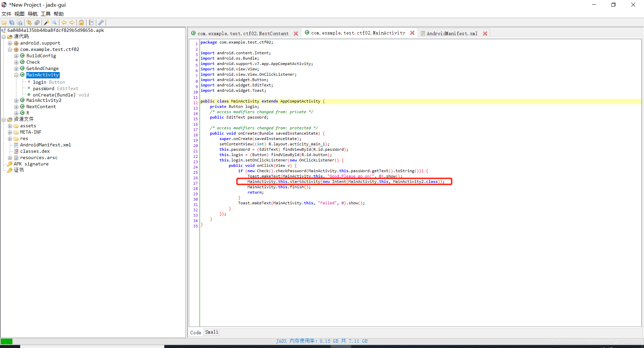This screenshot has height=348, width=644.
Task: Expand the resources.arsc node
Action: (x=10, y=158)
